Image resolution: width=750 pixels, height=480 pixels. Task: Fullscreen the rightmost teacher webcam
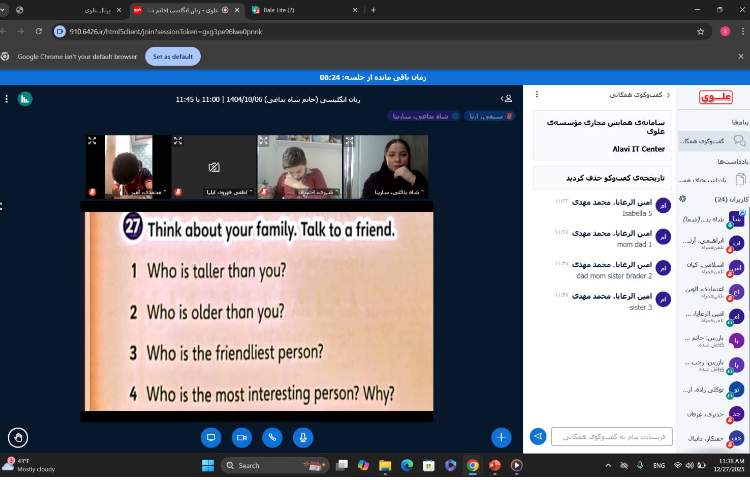[x=350, y=141]
